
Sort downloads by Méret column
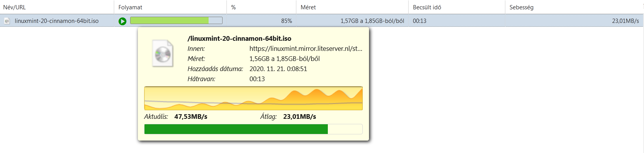(352, 7)
